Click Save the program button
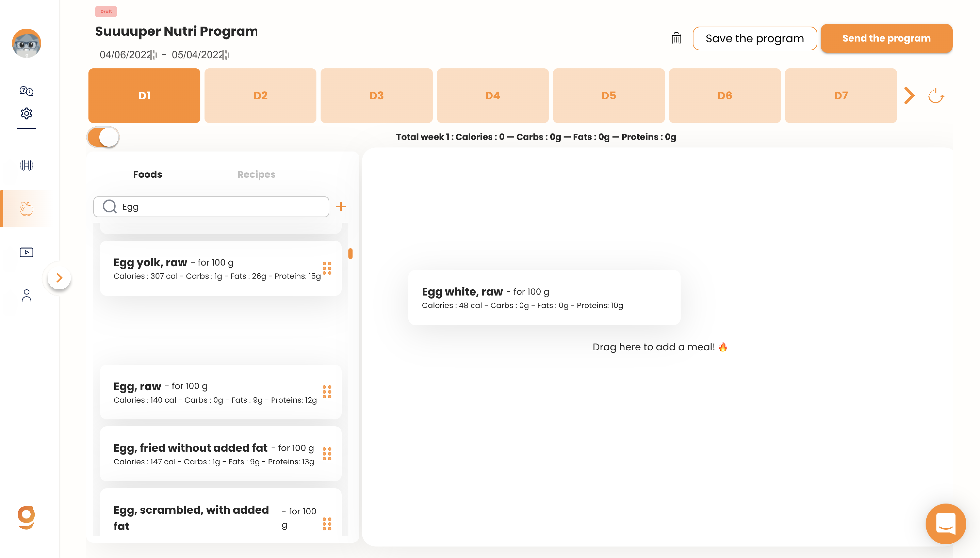Image resolution: width=980 pixels, height=558 pixels. point(754,38)
